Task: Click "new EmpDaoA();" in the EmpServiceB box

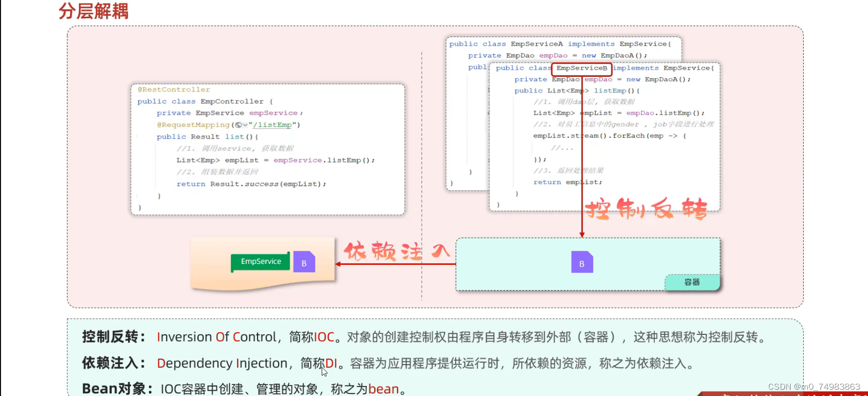Action: pyautogui.click(x=658, y=79)
